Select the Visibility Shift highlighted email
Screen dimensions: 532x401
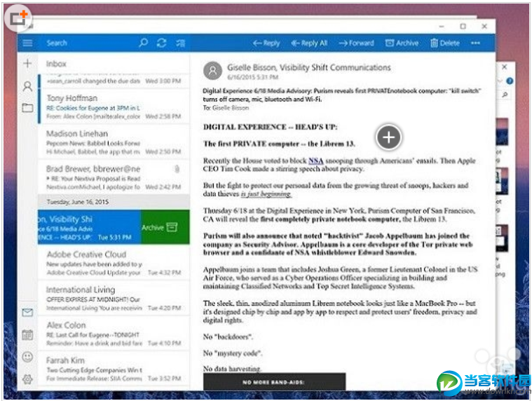(89, 227)
